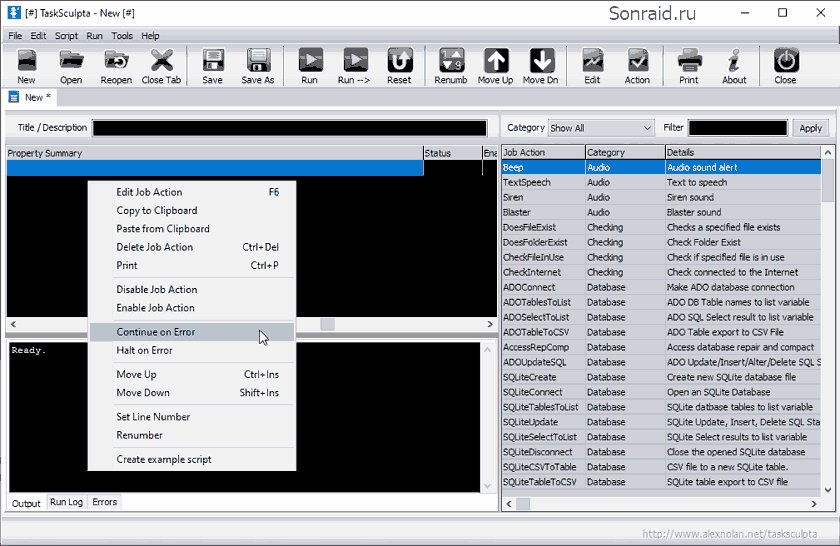Select Enable Job Action menu entry
Viewport: 840px width, 546px height.
pyautogui.click(x=192, y=308)
